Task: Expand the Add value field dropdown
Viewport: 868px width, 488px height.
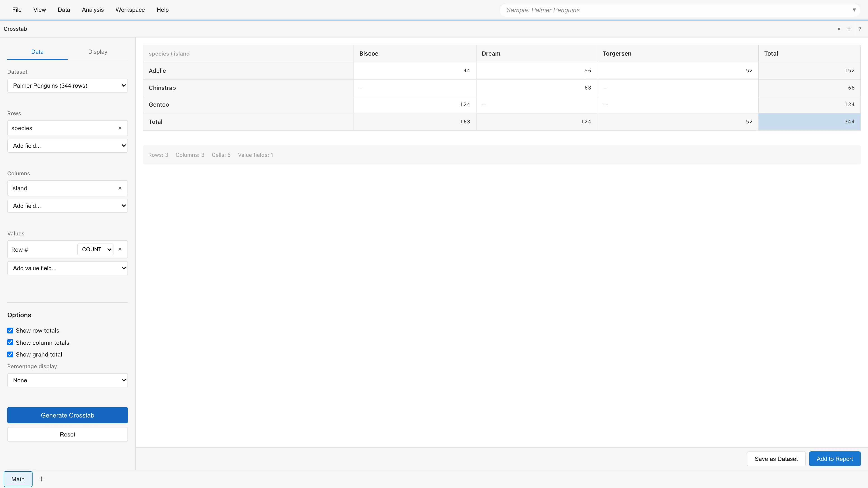Action: click(67, 268)
